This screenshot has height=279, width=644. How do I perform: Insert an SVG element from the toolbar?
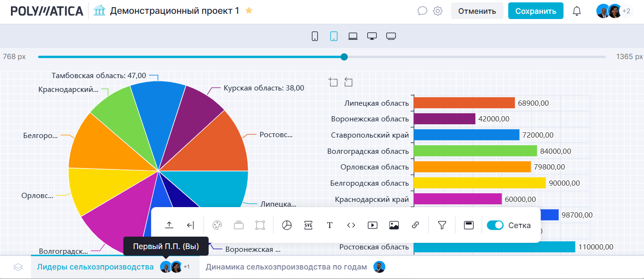point(308,225)
